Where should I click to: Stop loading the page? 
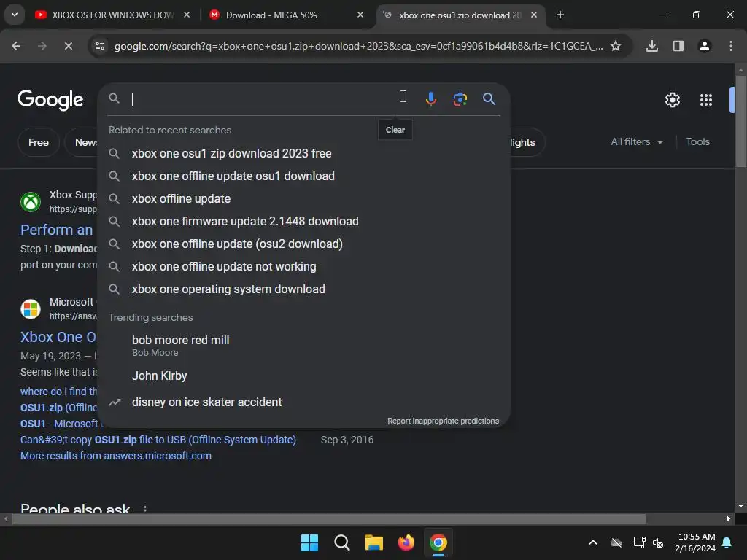coord(69,46)
